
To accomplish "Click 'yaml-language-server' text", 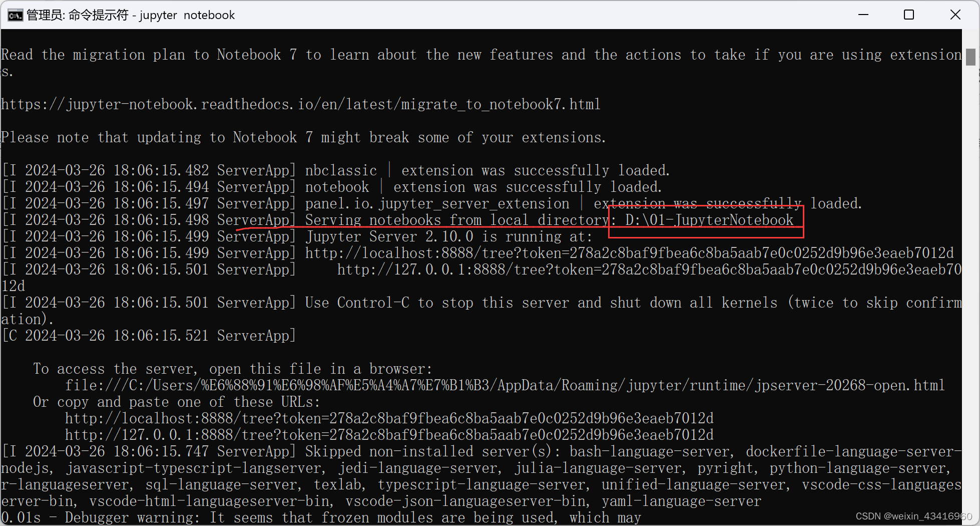I will [681, 501].
